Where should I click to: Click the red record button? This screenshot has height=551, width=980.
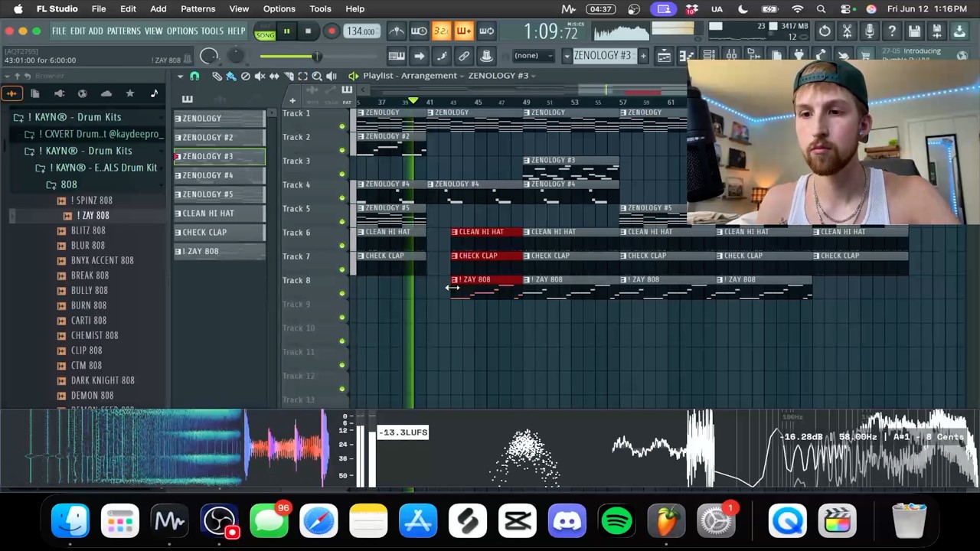(x=331, y=31)
